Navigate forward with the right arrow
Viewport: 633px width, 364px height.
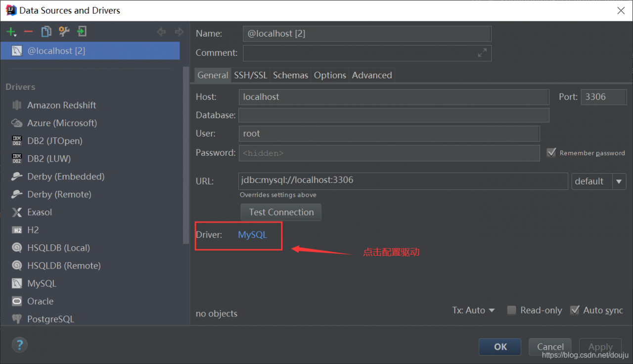click(x=179, y=32)
